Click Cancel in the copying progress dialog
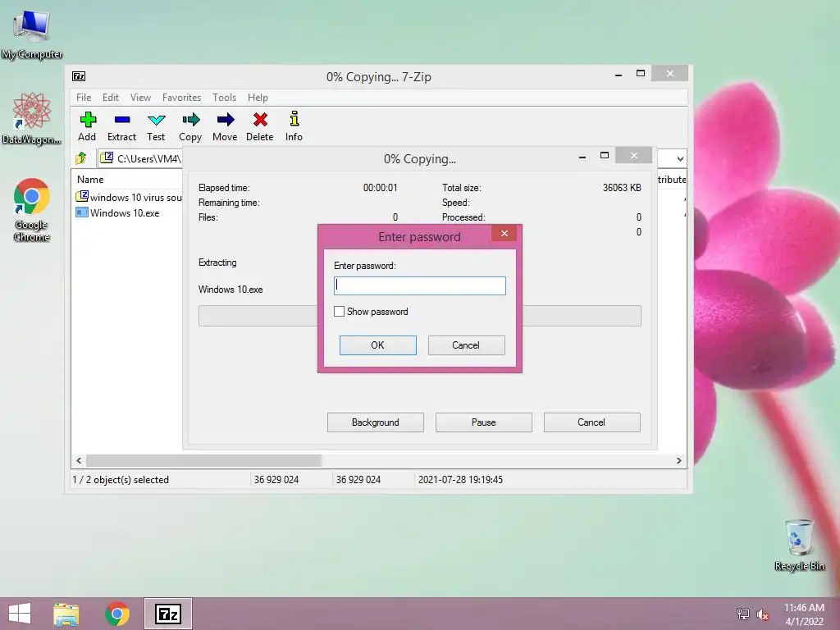Image resolution: width=840 pixels, height=630 pixels. [x=592, y=422]
